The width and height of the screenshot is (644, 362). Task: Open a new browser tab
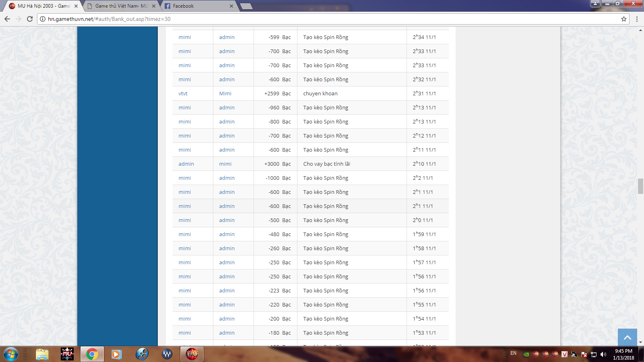246,6
